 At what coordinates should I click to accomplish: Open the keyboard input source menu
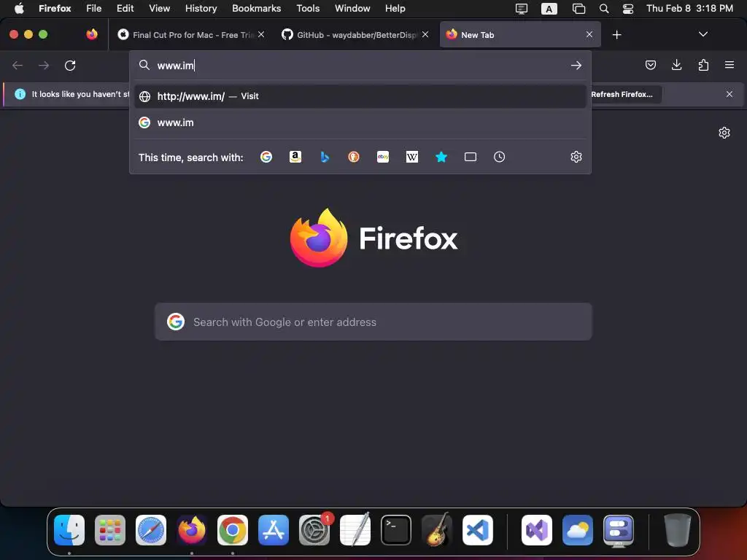click(x=549, y=8)
